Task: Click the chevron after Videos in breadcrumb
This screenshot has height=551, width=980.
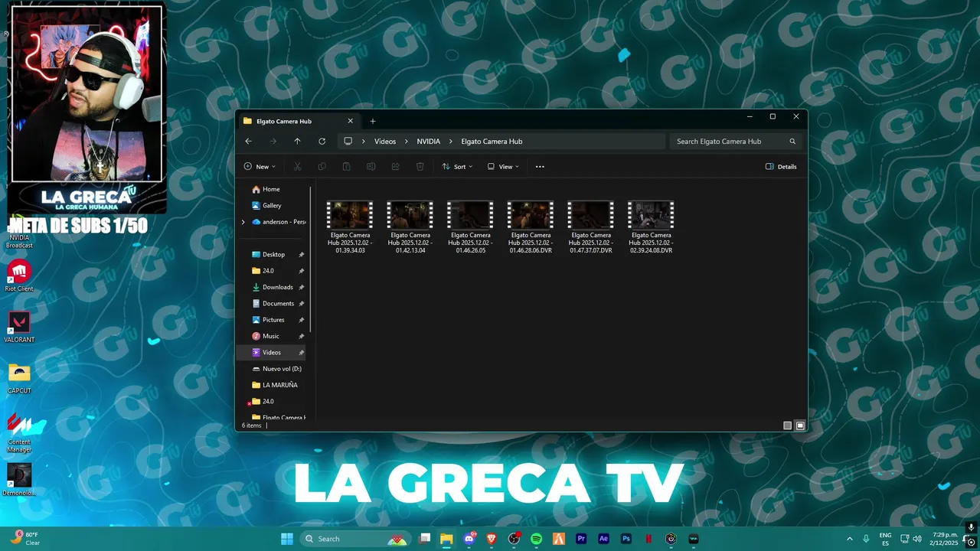Action: pos(407,142)
